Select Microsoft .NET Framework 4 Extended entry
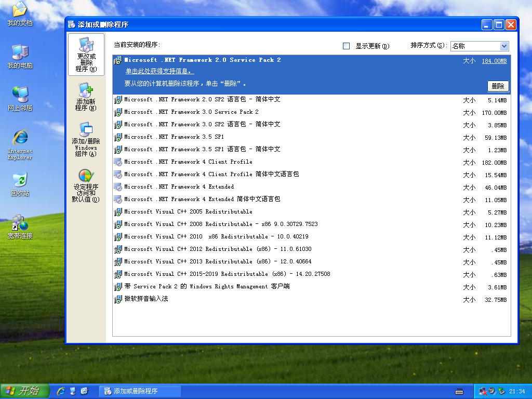The width and height of the screenshot is (532, 399). pyautogui.click(x=312, y=187)
